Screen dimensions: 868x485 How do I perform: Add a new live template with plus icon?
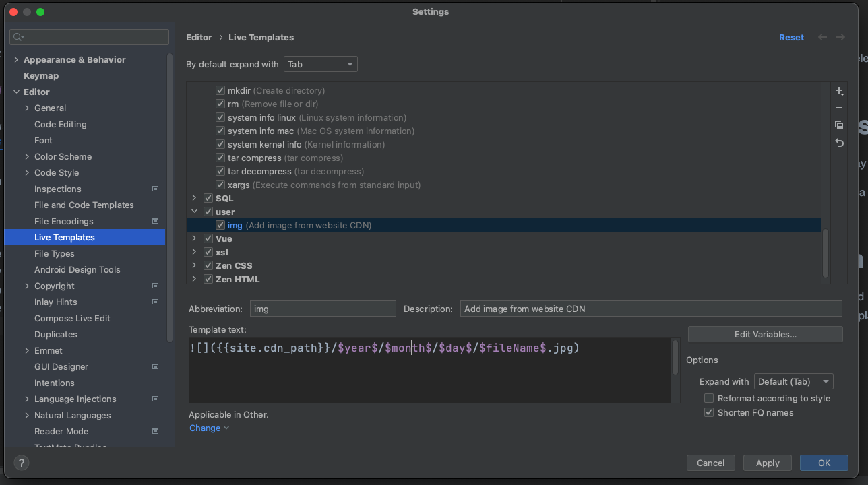click(x=839, y=91)
